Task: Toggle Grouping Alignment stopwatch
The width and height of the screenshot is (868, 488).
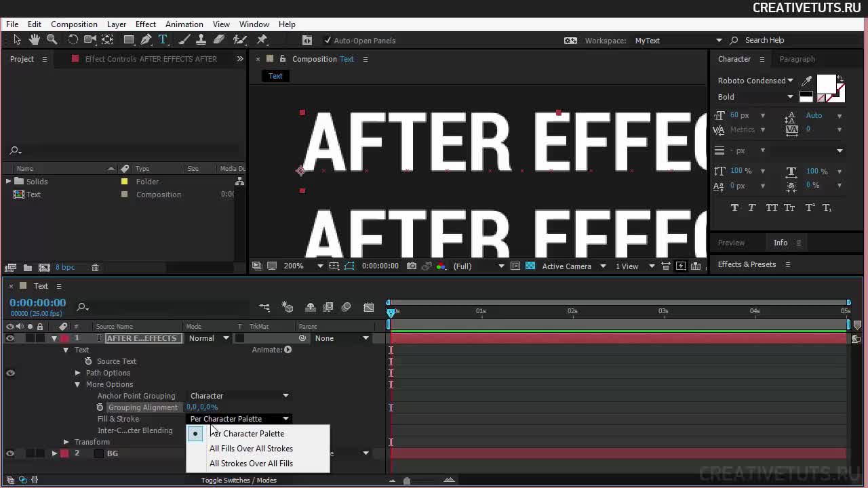Action: point(100,407)
